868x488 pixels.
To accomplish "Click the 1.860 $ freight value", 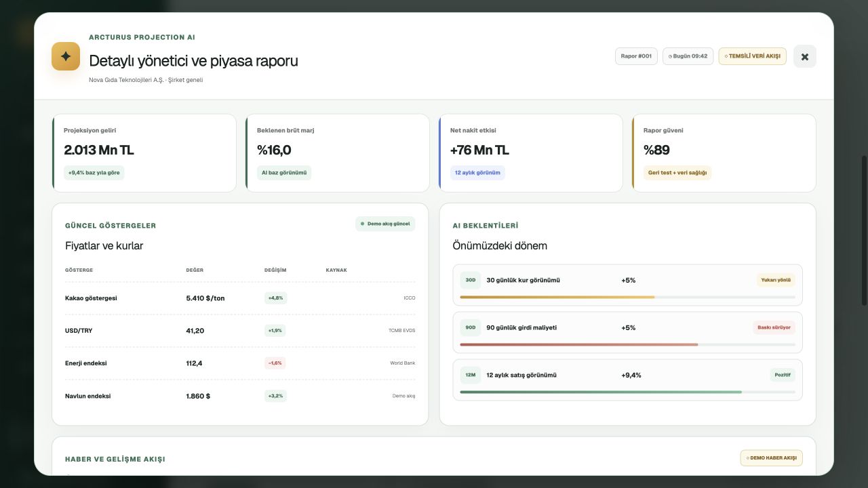I will click(x=198, y=396).
